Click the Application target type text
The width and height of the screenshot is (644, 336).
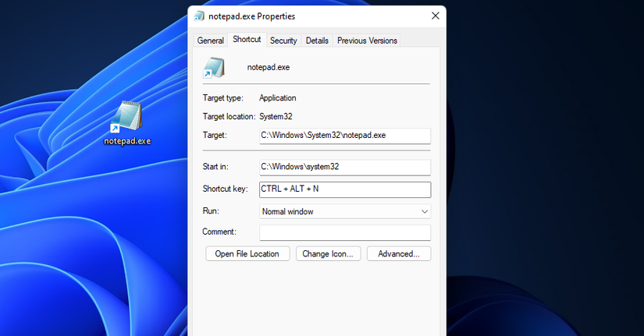click(278, 98)
